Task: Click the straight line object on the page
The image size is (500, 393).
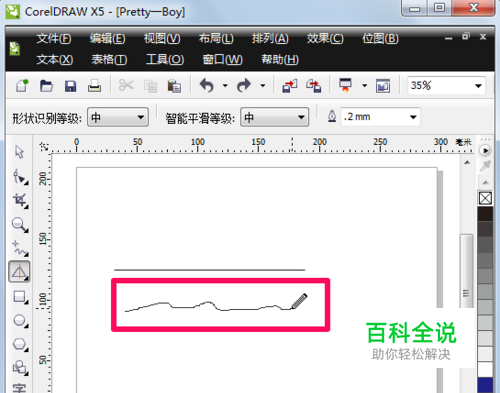Action: coord(209,270)
